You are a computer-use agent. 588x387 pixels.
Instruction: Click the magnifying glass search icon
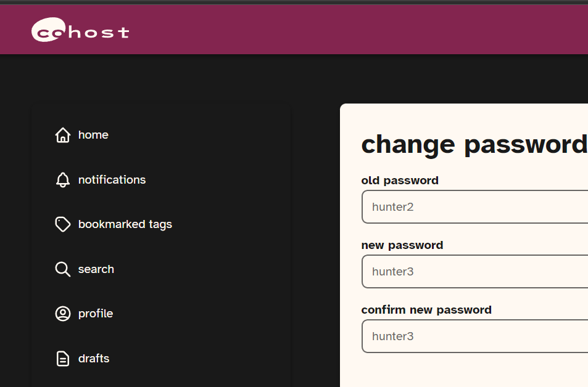coord(63,269)
